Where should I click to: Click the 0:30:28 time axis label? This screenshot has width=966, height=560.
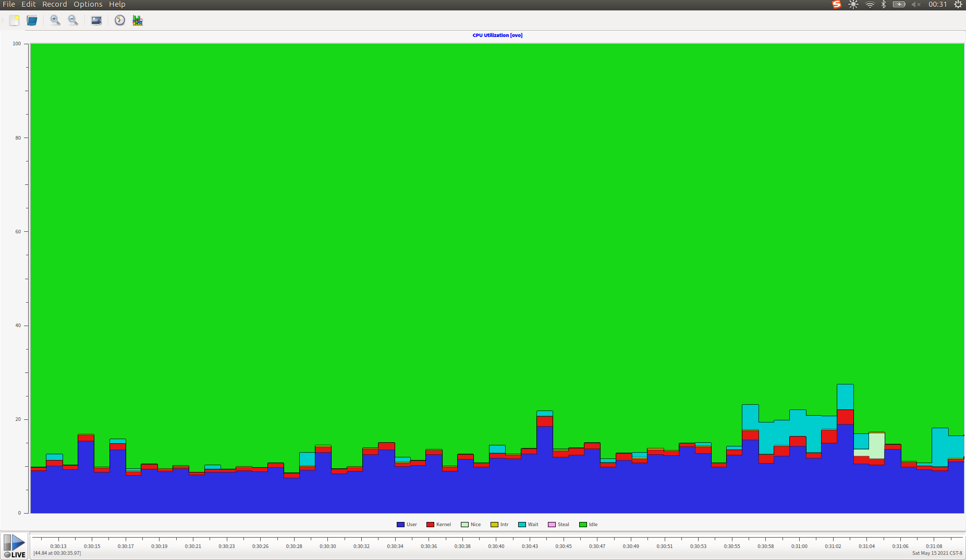(294, 546)
